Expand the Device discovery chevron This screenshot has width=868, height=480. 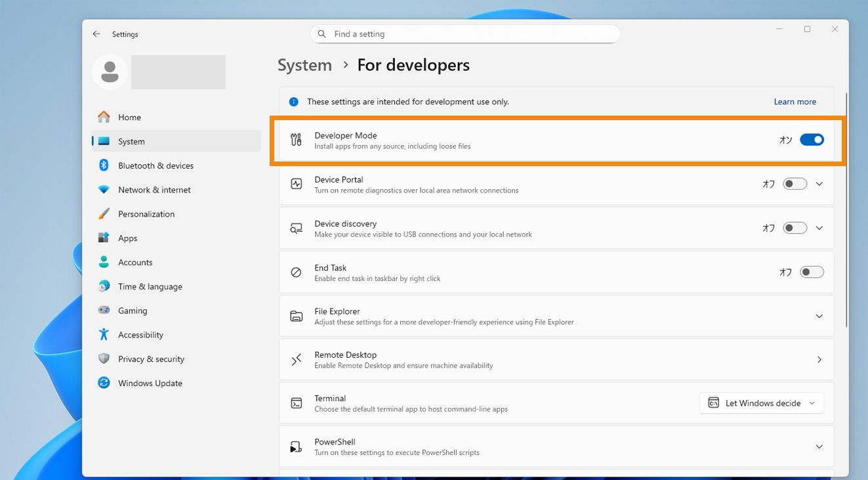819,228
